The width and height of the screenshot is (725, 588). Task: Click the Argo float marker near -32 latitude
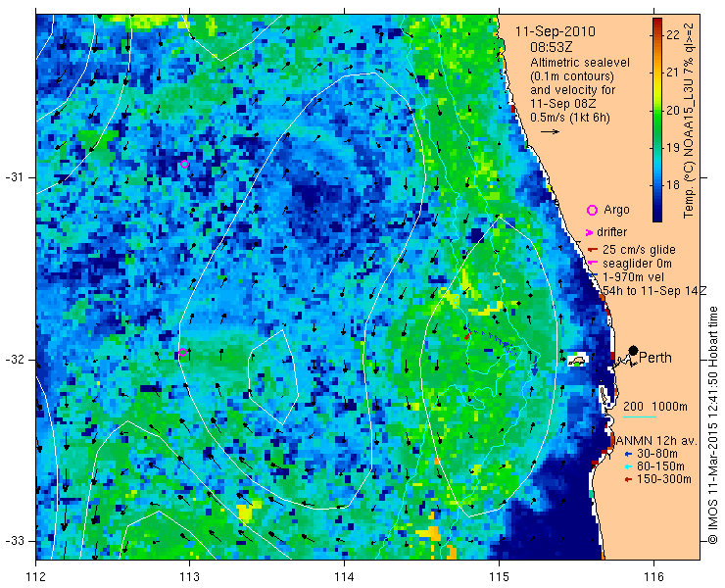click(182, 353)
